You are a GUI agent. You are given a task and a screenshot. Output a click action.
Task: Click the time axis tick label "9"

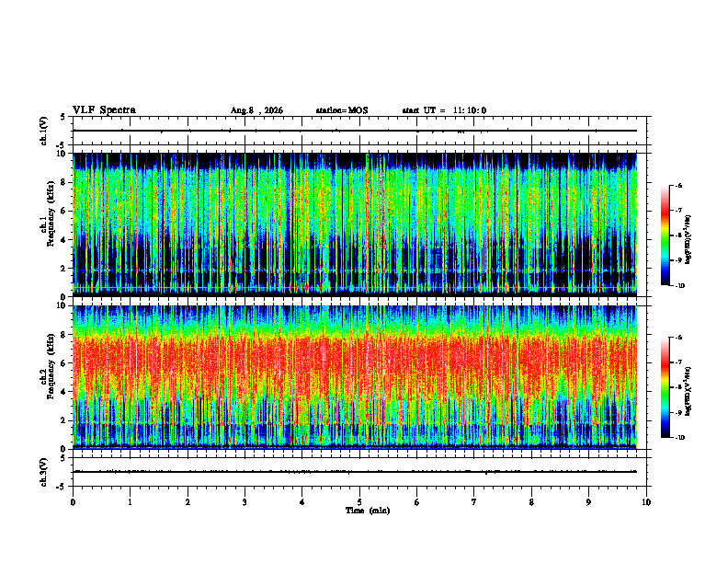point(588,502)
